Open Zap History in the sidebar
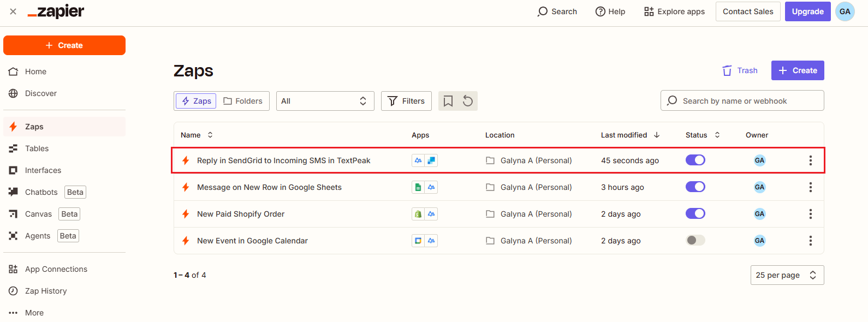868x322 pixels. click(64, 291)
